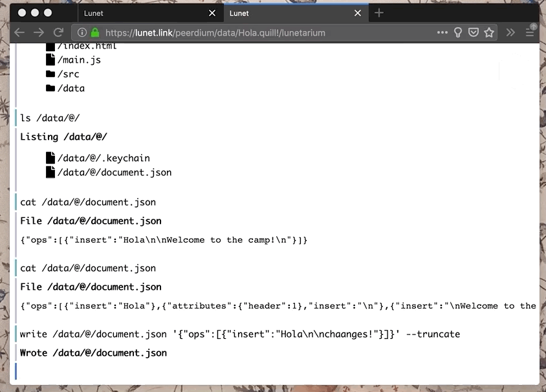
Task: Open the page actions three-dot menu
Action: point(442,32)
